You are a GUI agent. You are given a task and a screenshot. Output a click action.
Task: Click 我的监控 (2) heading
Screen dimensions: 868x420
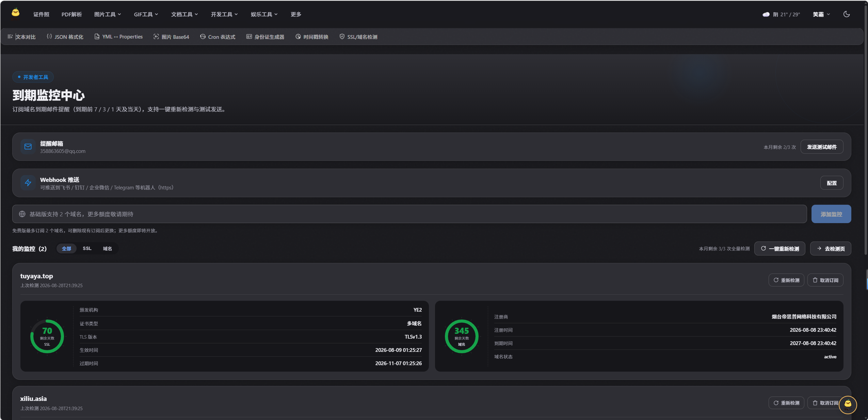(x=30, y=249)
